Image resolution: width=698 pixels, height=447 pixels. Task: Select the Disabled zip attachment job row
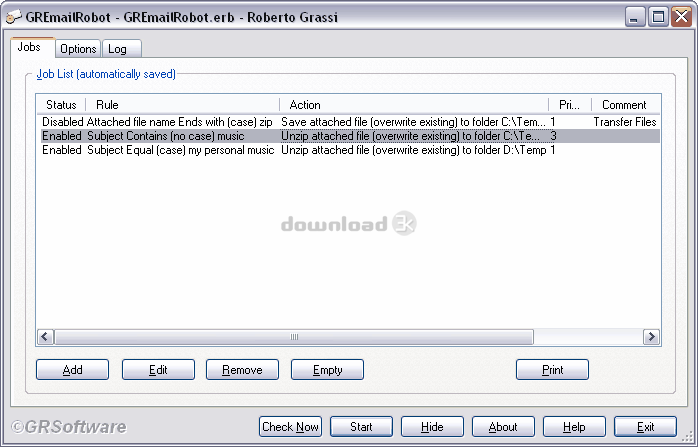tap(350, 122)
